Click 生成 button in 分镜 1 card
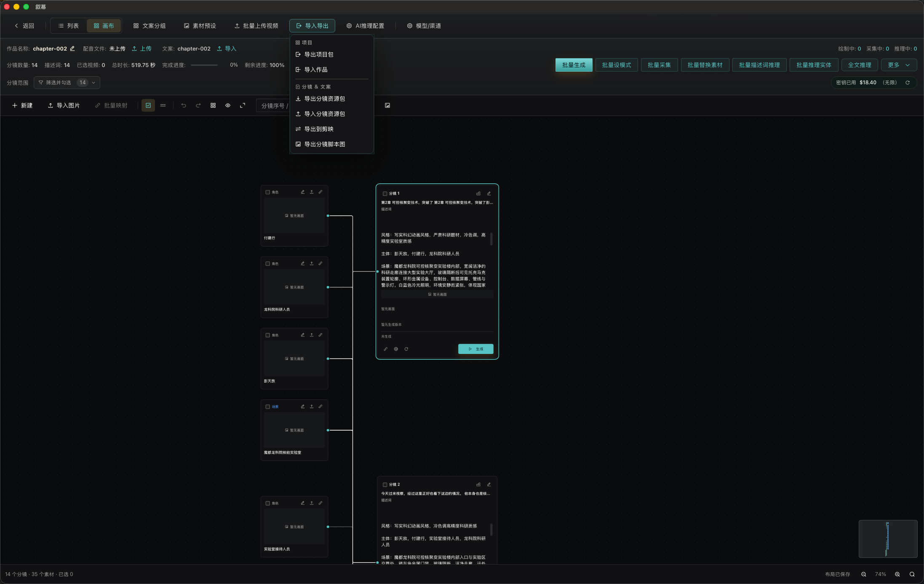The height and width of the screenshot is (584, 924). coord(475,349)
